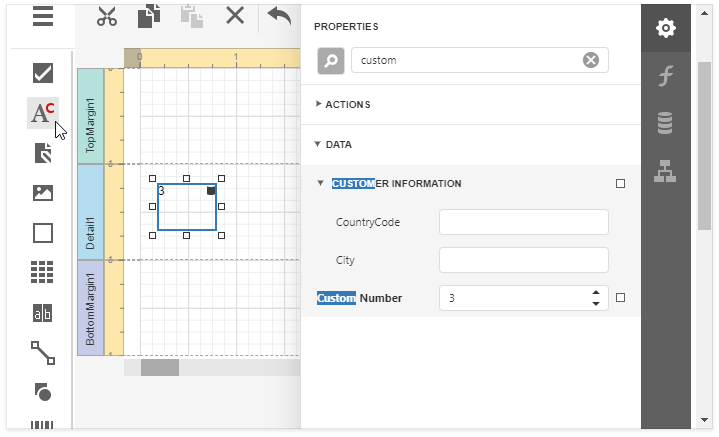The width and height of the screenshot is (719, 437).
Task: Click the City input field
Action: pyautogui.click(x=524, y=260)
